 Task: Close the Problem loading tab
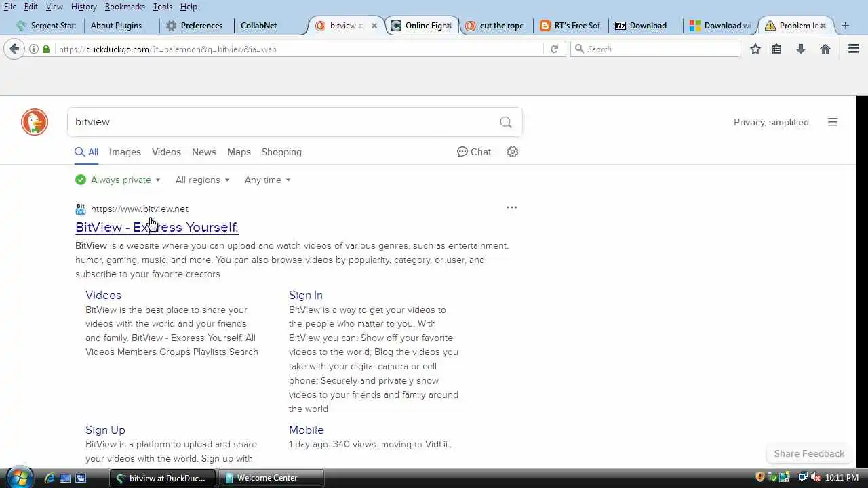tap(823, 26)
